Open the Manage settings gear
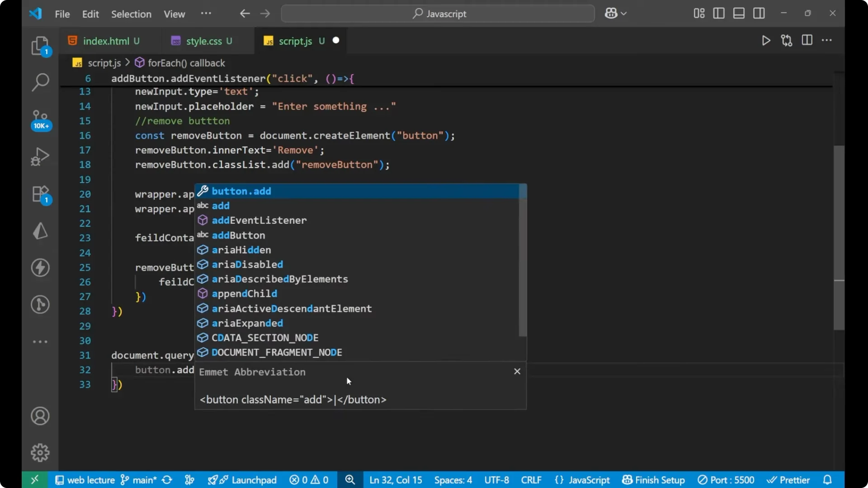The image size is (868, 488). point(40,452)
